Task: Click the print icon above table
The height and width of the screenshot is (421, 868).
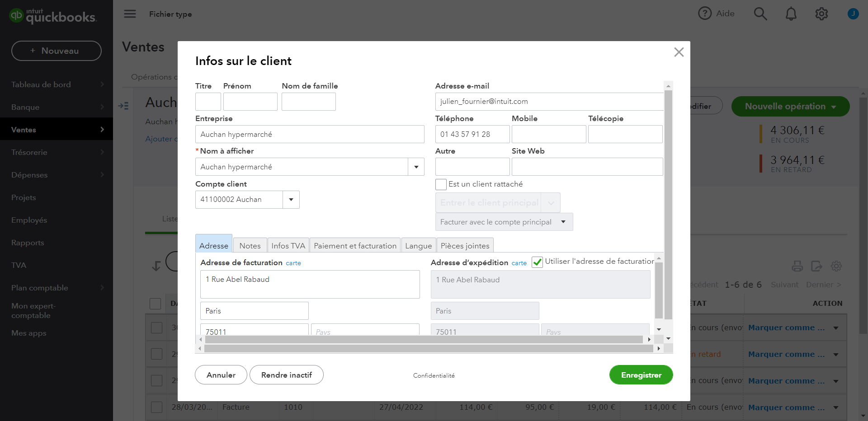Action: (797, 266)
